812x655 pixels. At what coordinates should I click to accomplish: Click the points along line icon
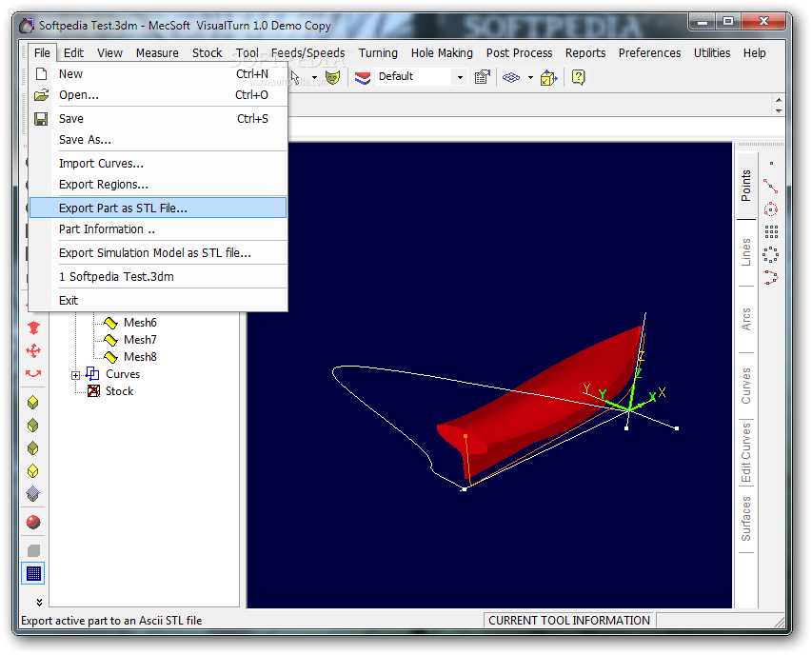(770, 186)
